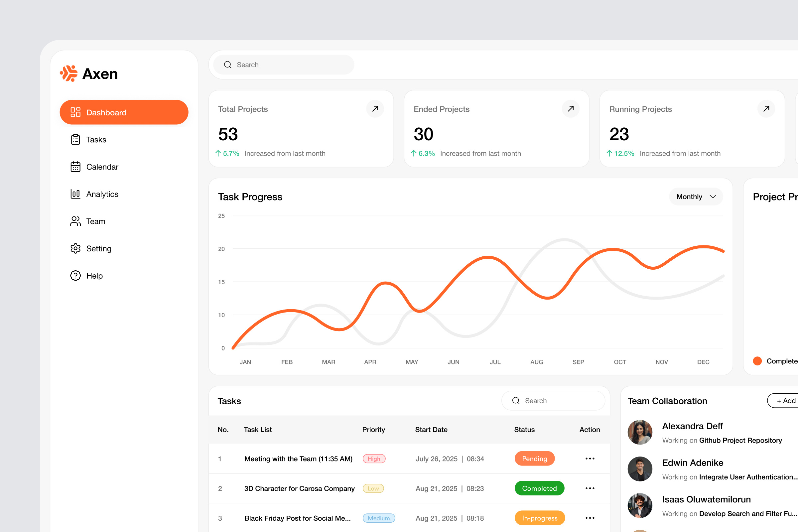This screenshot has height=532, width=798.
Task: Click the + Add button in Team Collaboration
Action: pos(786,401)
